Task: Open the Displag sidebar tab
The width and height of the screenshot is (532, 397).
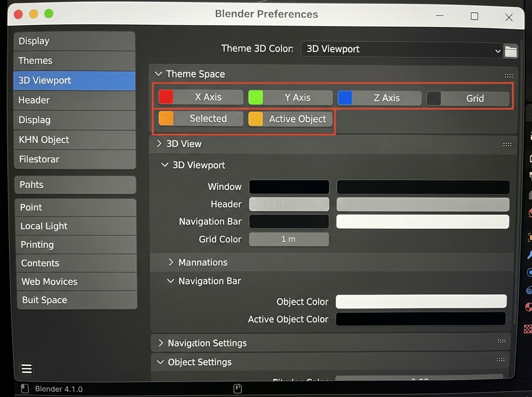Action: coord(74,120)
